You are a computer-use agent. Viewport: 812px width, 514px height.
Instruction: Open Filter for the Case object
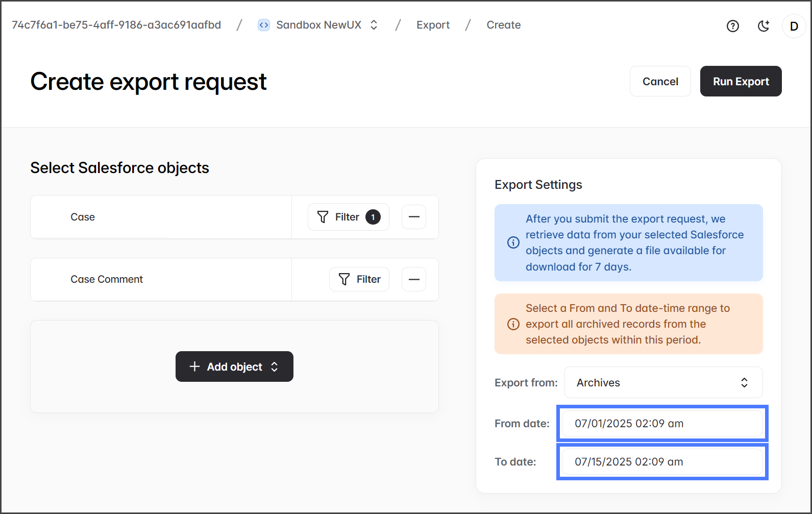[348, 217]
